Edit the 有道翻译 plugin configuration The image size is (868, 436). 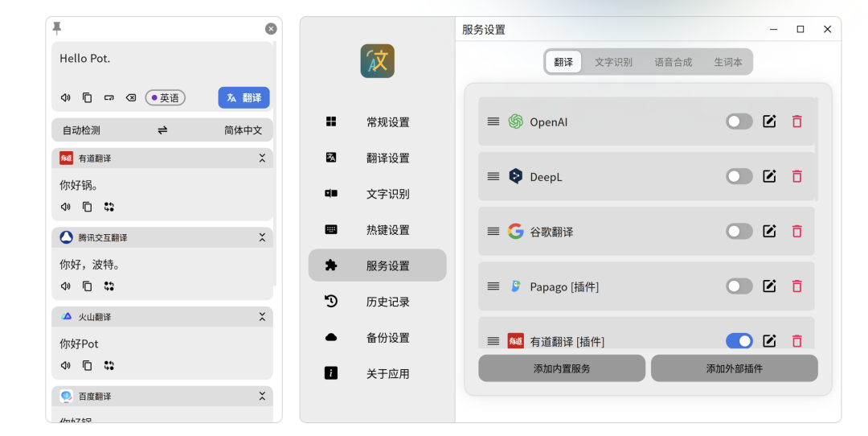click(769, 341)
